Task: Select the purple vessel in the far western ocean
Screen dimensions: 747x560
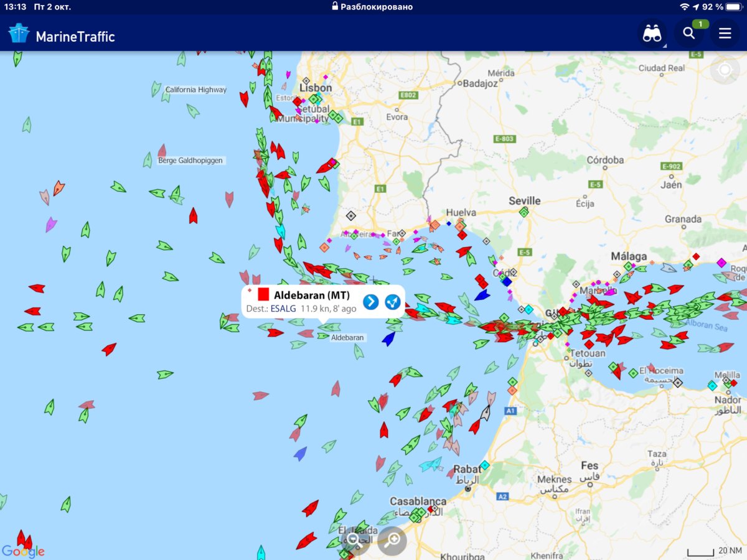Action: point(51,225)
